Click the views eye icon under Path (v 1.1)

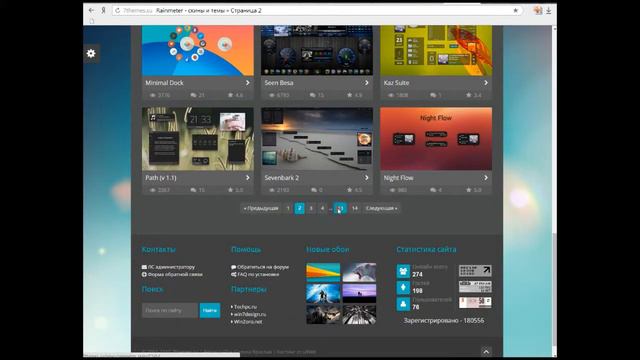[x=153, y=190]
